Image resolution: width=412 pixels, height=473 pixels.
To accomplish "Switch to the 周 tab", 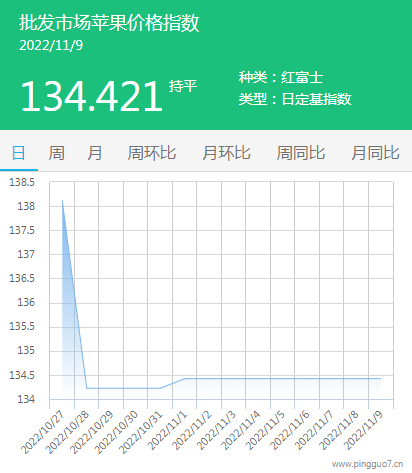I will click(57, 153).
